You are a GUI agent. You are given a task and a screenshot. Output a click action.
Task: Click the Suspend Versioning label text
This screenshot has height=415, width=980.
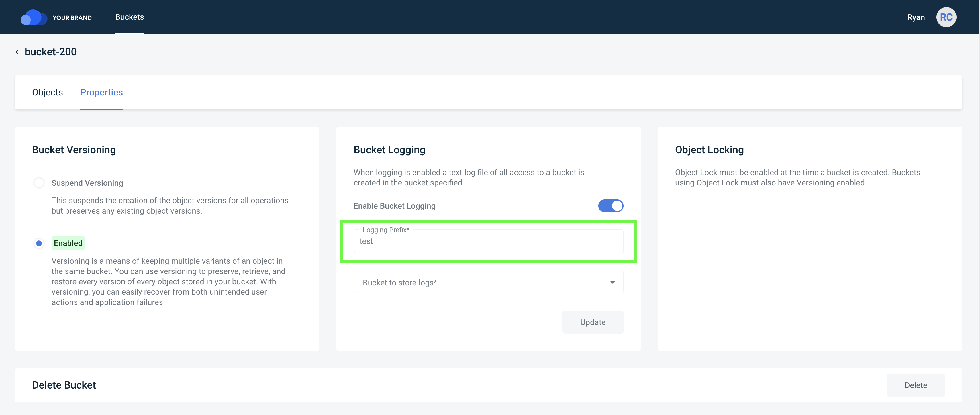coord(87,183)
